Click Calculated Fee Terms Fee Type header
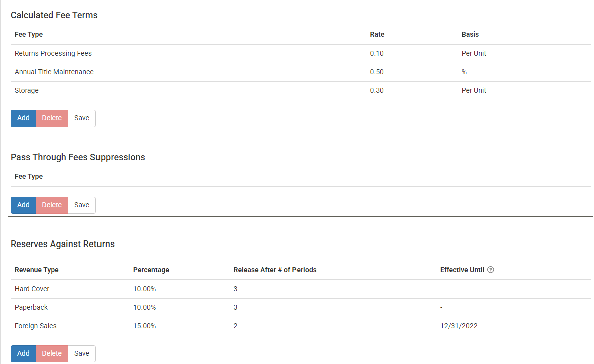This screenshot has height=364, width=594. tap(29, 35)
